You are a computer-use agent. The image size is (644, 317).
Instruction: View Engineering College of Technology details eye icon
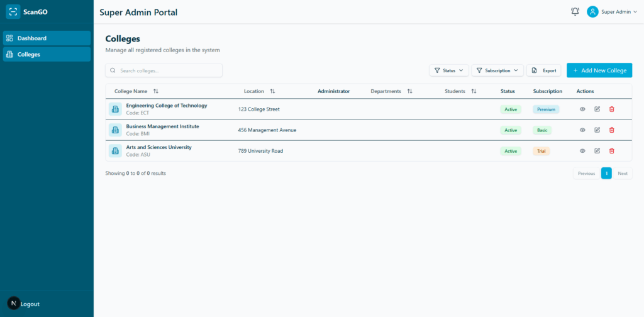point(582,109)
